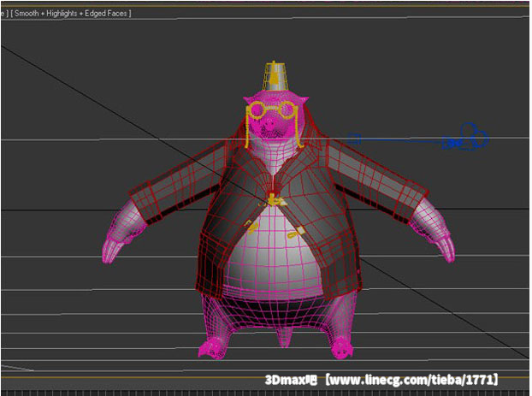The image size is (532, 396).
Task: Select the pink pig belly mesh
Action: (273, 255)
